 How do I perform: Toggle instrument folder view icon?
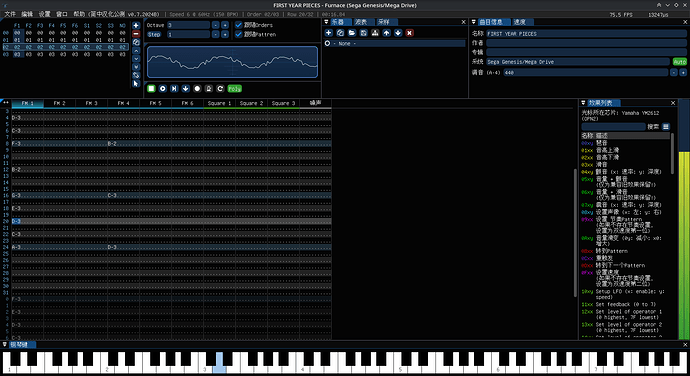[375, 33]
